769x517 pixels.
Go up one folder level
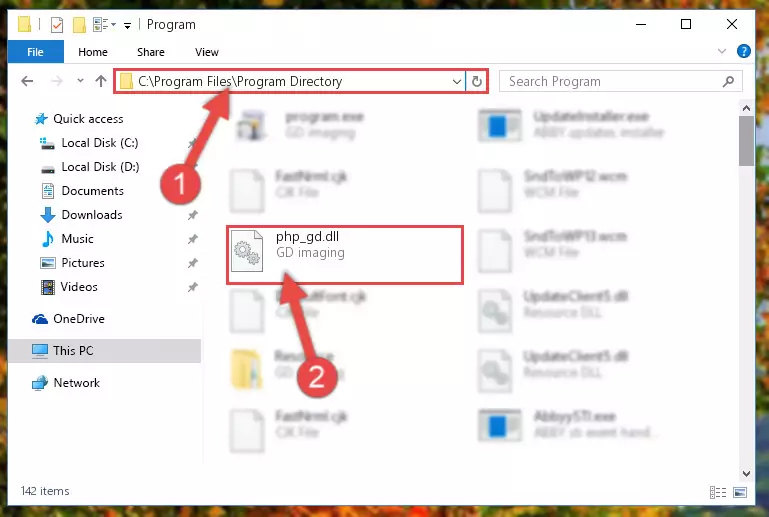(x=101, y=81)
